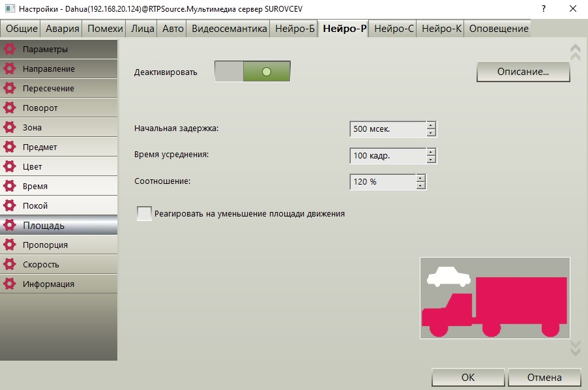Image resolution: width=588 pixels, height=390 pixels.
Task: Toggle the Деактивировать switch
Action: tap(252, 71)
